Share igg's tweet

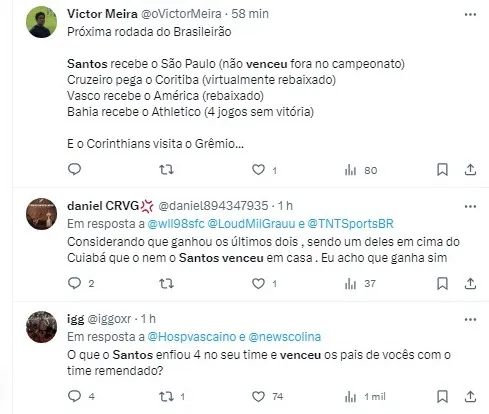tap(470, 397)
